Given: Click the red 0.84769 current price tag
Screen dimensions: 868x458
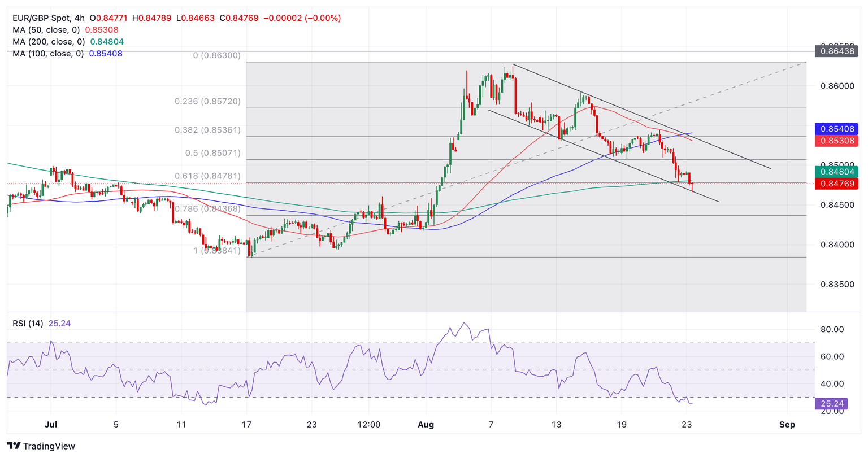Looking at the screenshot, I should [x=836, y=184].
